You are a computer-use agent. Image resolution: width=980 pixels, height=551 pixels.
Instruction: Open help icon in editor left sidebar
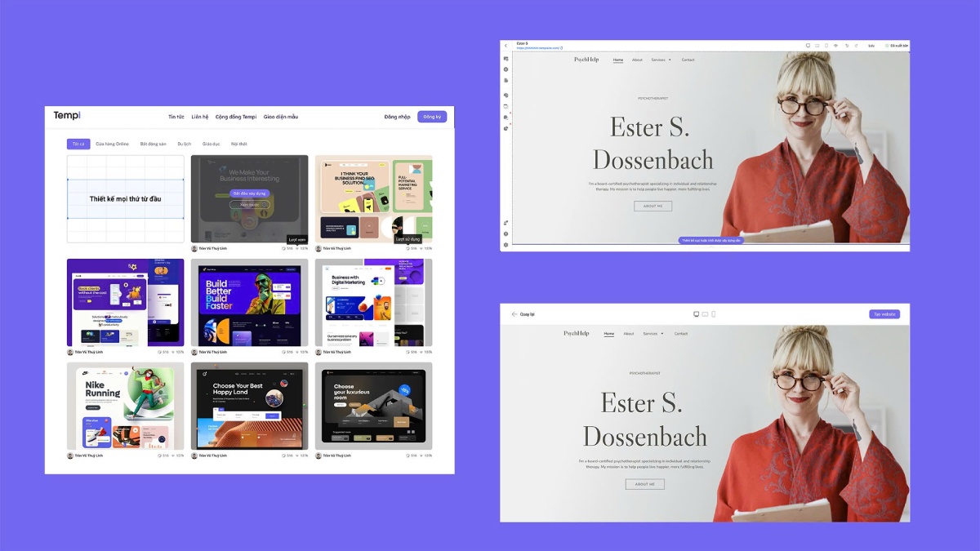506,233
